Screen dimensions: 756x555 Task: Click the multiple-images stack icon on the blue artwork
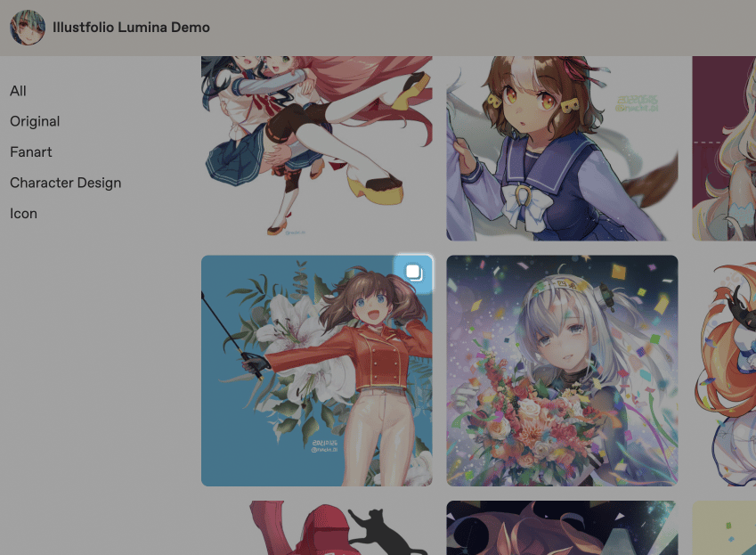coord(414,273)
